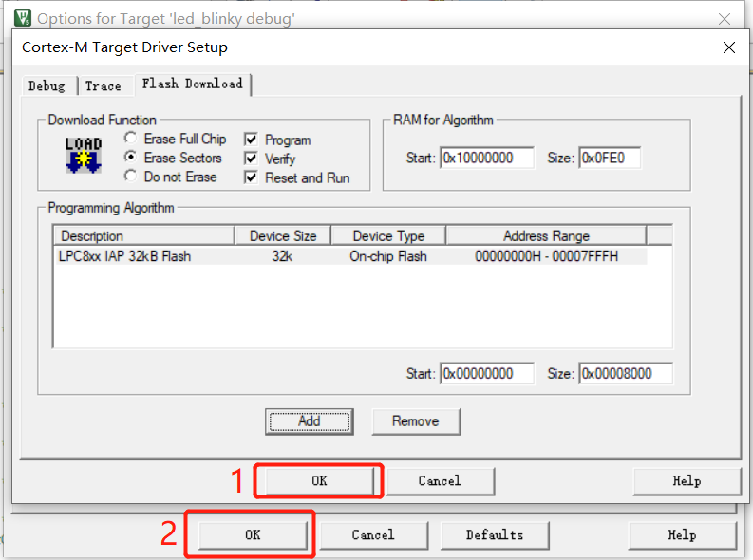Click OK in the Target Driver Setup dialog
This screenshot has height=560, width=753.
[x=319, y=481]
